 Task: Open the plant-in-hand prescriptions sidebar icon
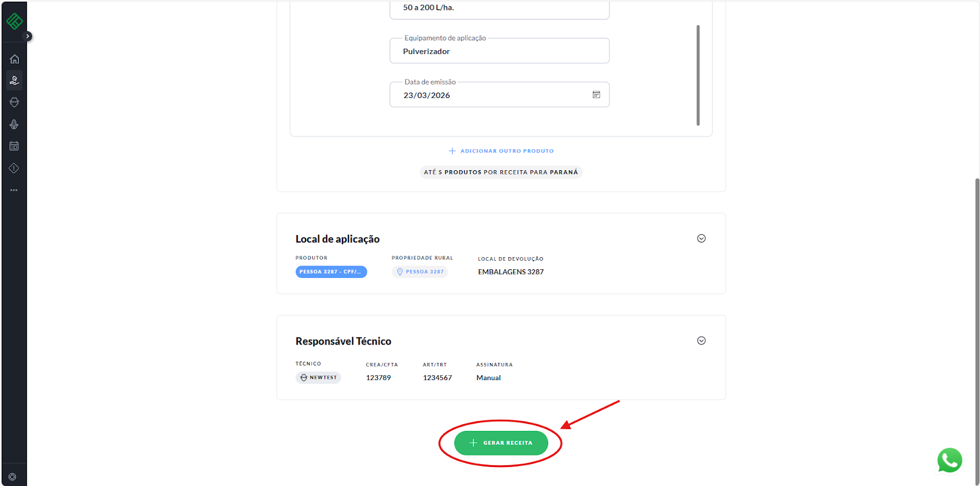click(x=14, y=80)
